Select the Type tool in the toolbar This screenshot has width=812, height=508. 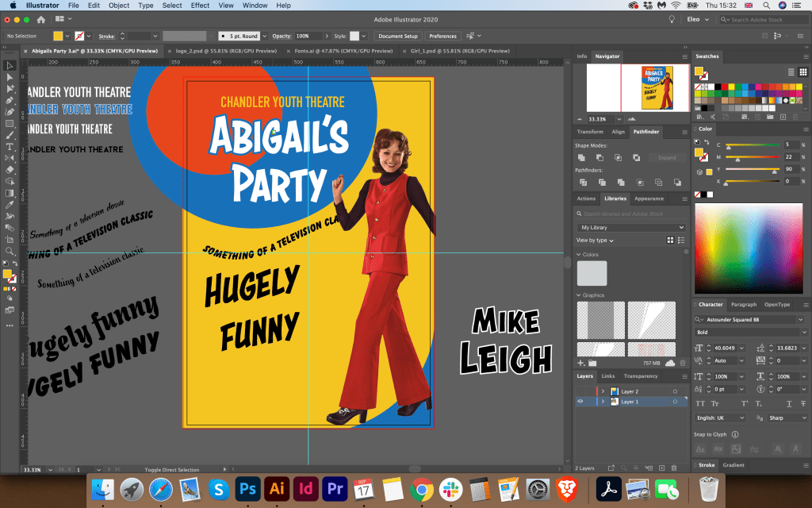click(x=10, y=147)
